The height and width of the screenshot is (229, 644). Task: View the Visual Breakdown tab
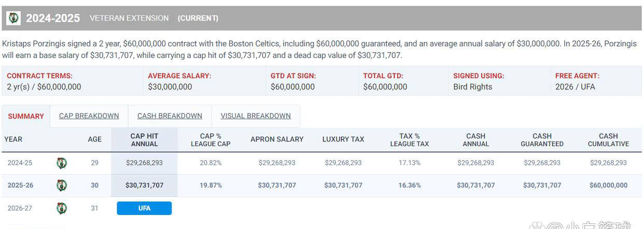pos(256,116)
